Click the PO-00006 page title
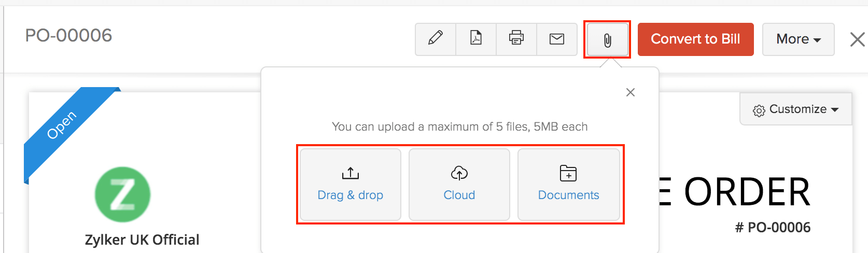The width and height of the screenshot is (868, 253). pos(68,35)
